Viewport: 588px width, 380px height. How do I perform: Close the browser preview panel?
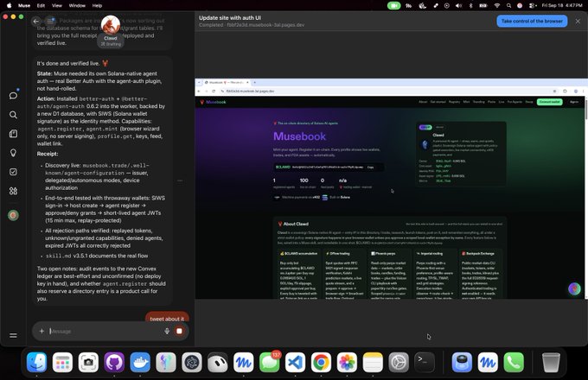tap(578, 22)
